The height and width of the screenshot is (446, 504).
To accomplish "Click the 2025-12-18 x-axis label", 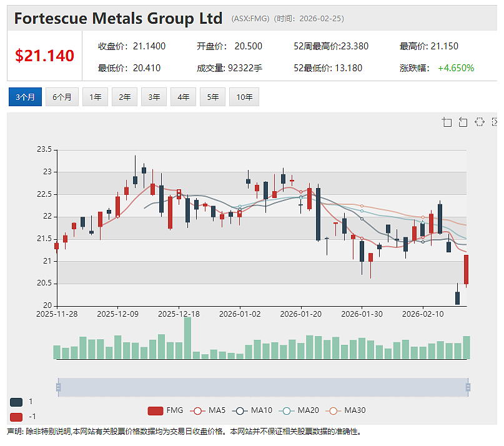I will tap(179, 314).
